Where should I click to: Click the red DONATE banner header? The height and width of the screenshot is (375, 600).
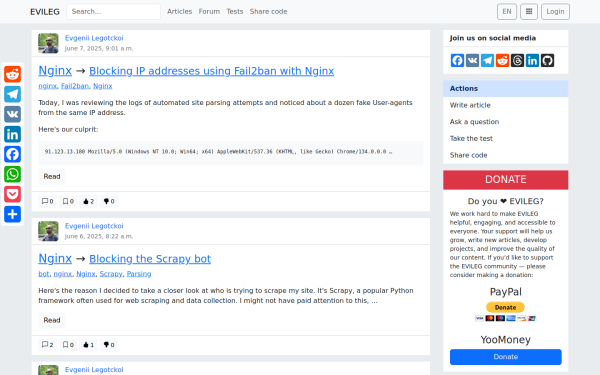(x=505, y=180)
